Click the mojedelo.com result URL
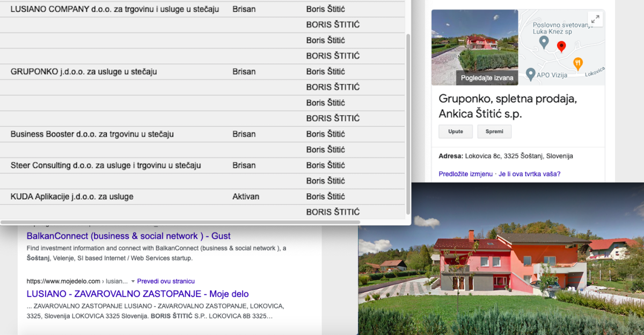The image size is (644, 335). 77,281
